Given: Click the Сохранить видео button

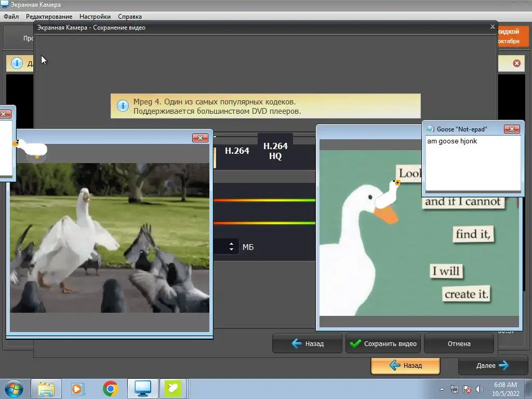Looking at the screenshot, I should [x=383, y=343].
